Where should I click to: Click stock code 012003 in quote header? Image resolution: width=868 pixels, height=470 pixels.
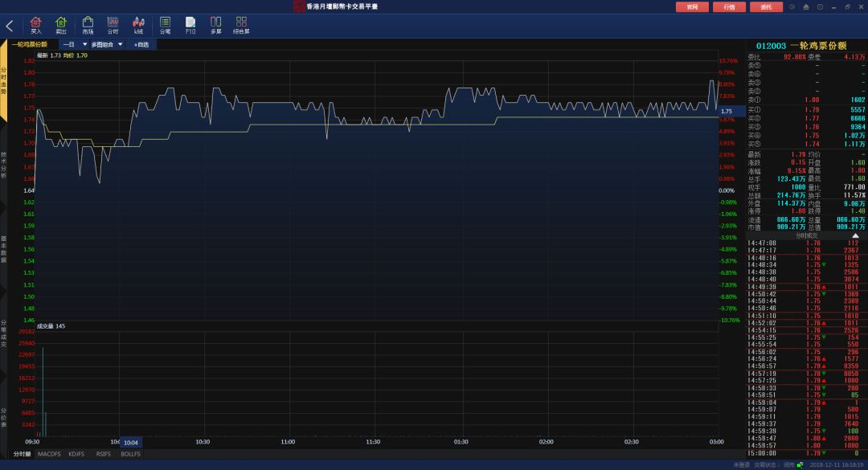(x=771, y=46)
